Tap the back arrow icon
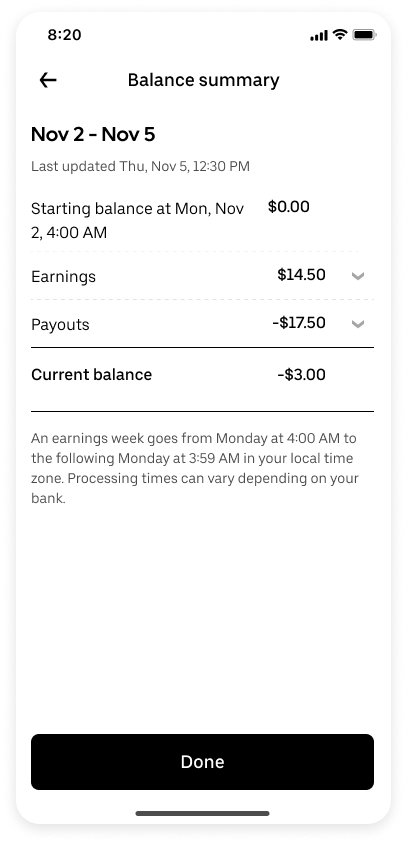407x844 pixels. 48,80
